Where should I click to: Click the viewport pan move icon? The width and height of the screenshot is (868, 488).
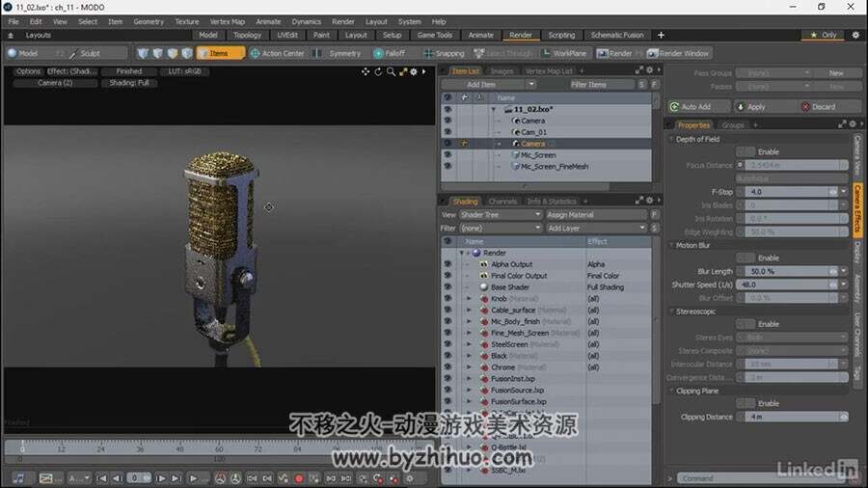(x=365, y=72)
